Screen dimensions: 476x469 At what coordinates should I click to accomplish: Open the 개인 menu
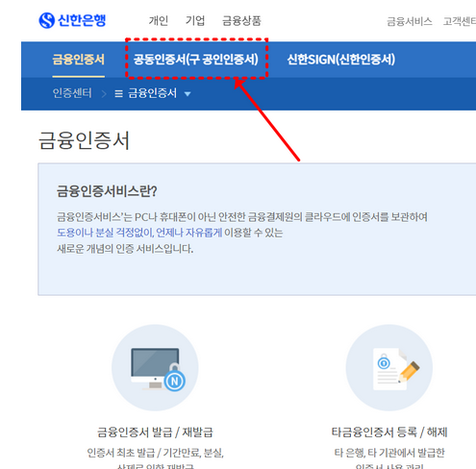pos(159,21)
